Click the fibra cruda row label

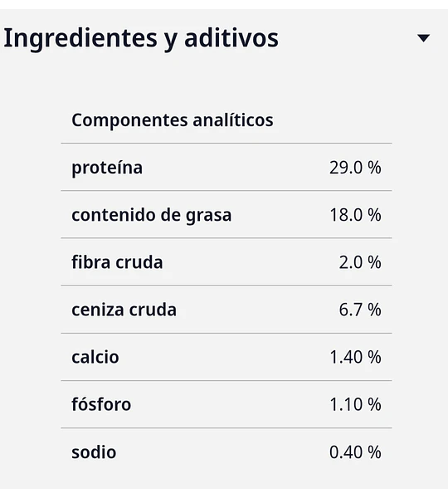[117, 262]
